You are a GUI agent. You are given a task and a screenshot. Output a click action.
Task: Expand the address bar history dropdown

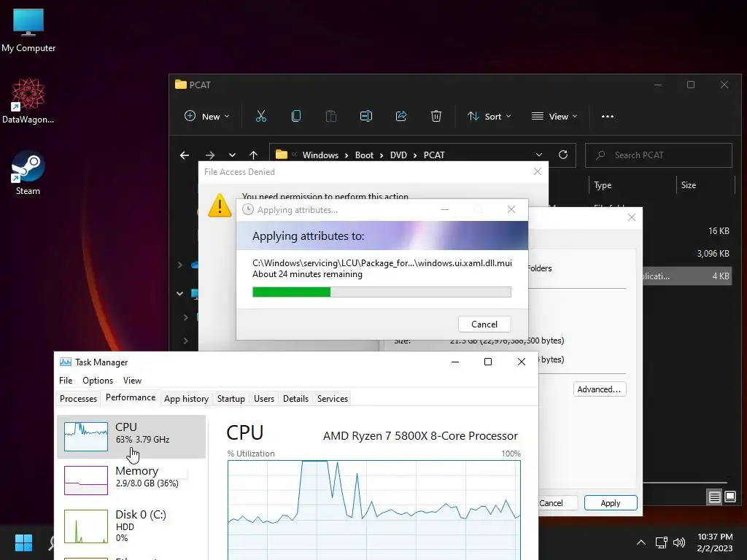click(x=539, y=155)
